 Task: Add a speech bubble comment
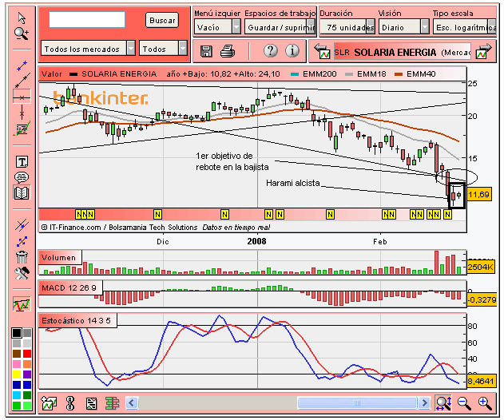[22, 177]
